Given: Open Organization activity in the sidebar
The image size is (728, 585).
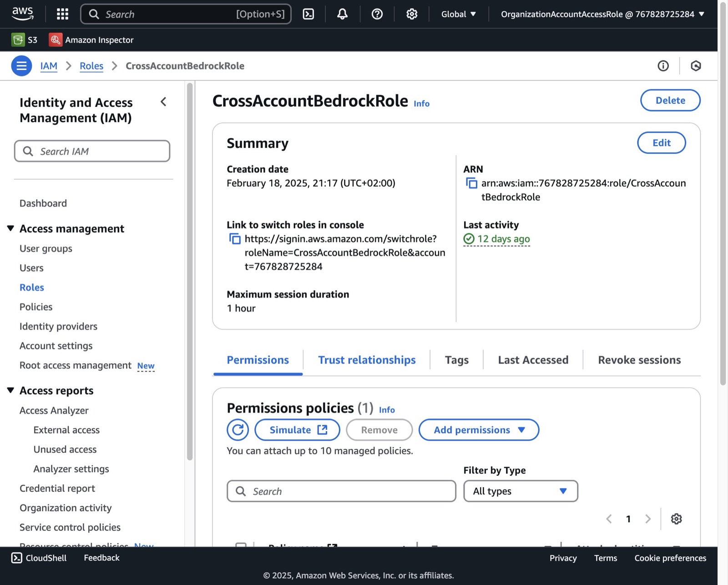Looking at the screenshot, I should [x=66, y=508].
